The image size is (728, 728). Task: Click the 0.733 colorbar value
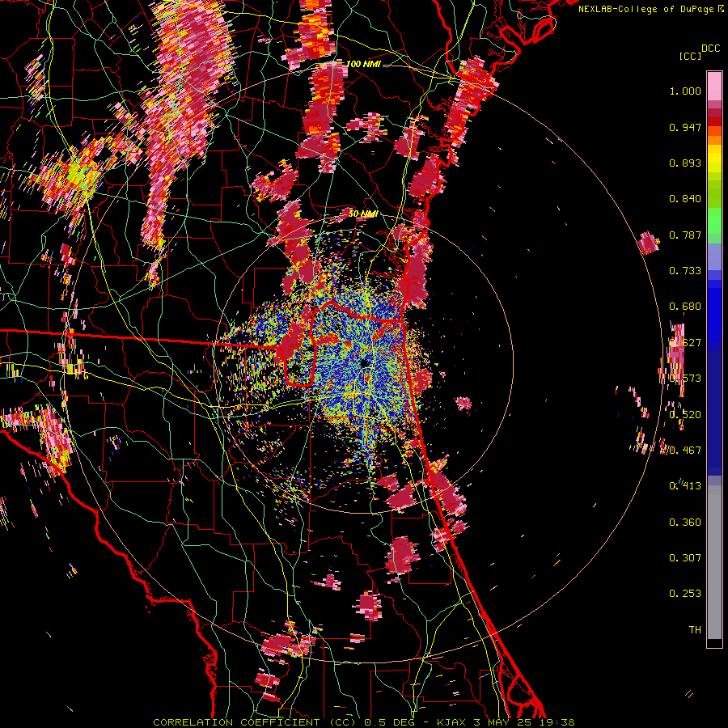[685, 271]
